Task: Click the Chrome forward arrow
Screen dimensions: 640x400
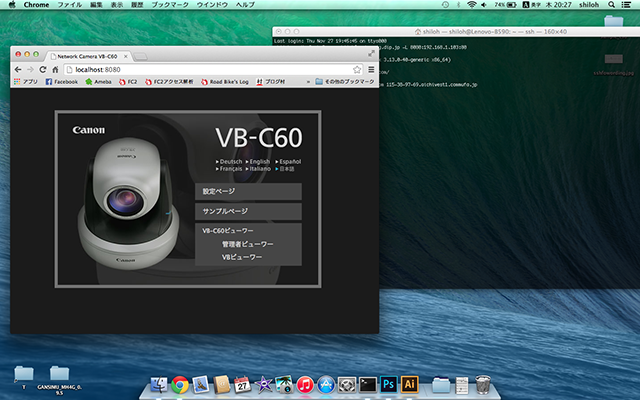Action: click(x=30, y=70)
